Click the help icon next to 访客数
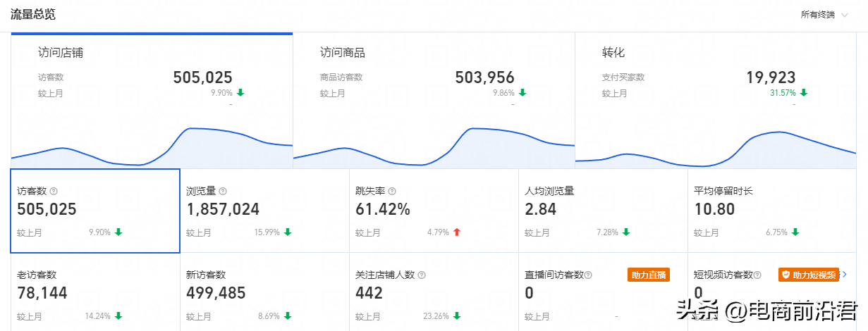The image size is (868, 331). (54, 191)
